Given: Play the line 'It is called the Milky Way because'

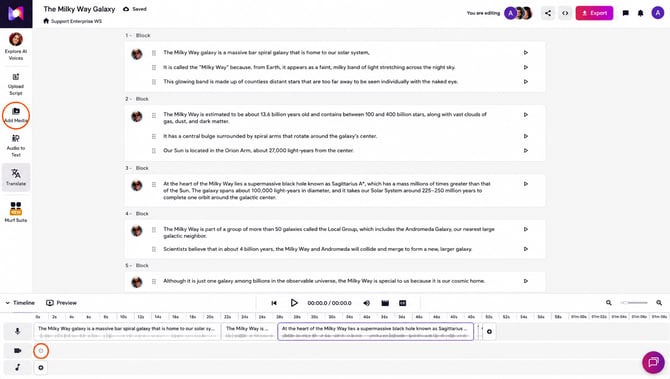Looking at the screenshot, I should [526, 67].
